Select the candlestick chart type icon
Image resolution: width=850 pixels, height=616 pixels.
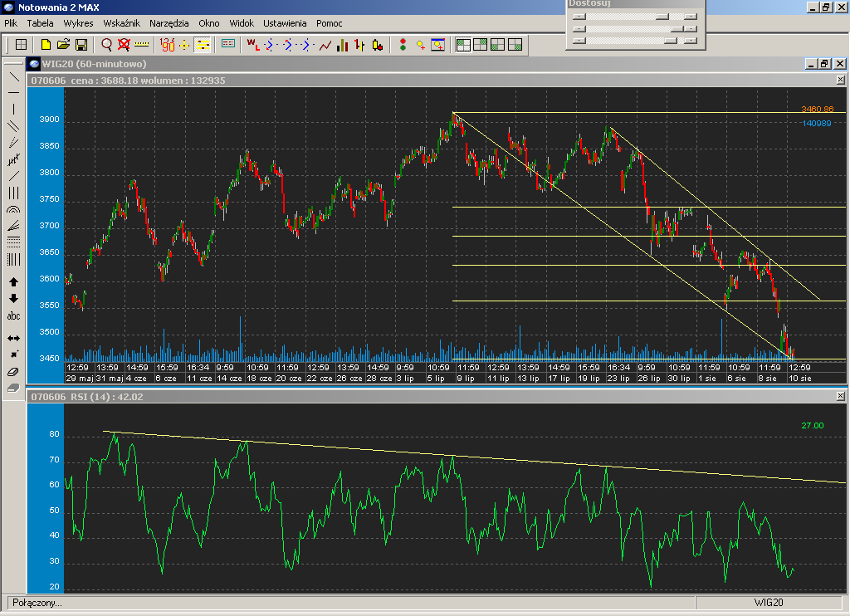tap(378, 45)
